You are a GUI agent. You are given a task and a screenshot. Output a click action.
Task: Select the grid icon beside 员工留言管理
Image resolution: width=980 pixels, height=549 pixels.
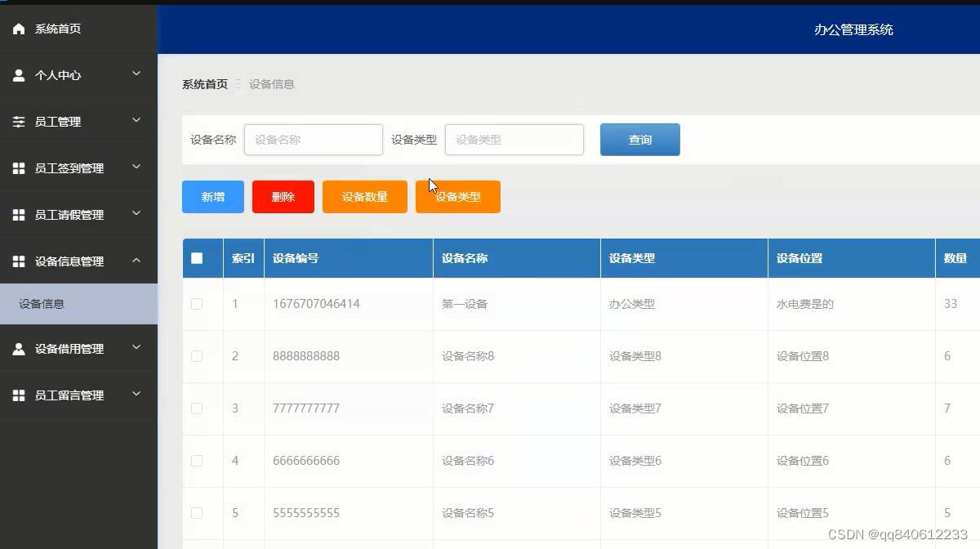pyautogui.click(x=19, y=395)
